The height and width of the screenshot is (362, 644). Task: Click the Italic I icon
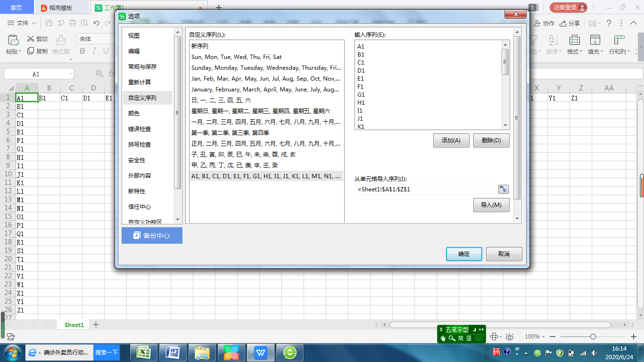[x=94, y=51]
